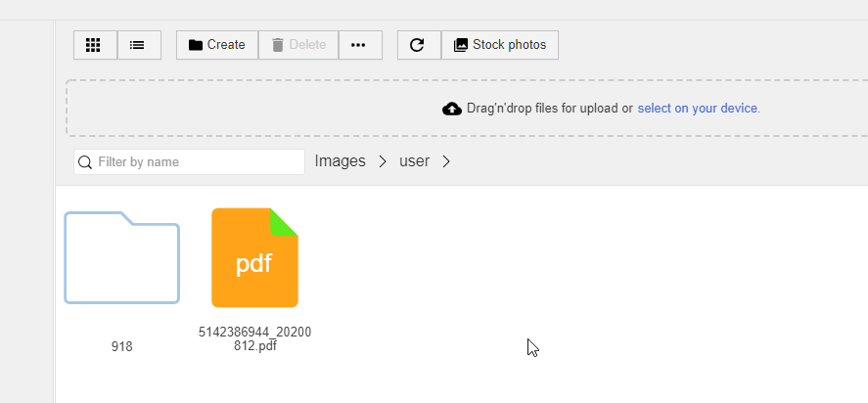Image resolution: width=868 pixels, height=403 pixels.
Task: Click the 5142386944_20200812.pdf file name
Action: coord(254,338)
